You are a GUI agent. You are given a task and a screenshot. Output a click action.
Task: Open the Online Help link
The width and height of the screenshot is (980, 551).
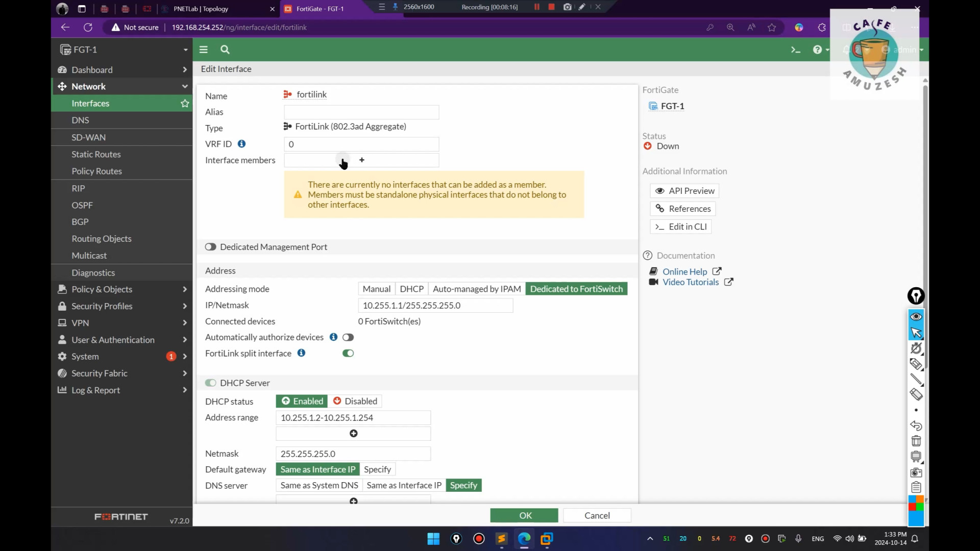tap(684, 272)
